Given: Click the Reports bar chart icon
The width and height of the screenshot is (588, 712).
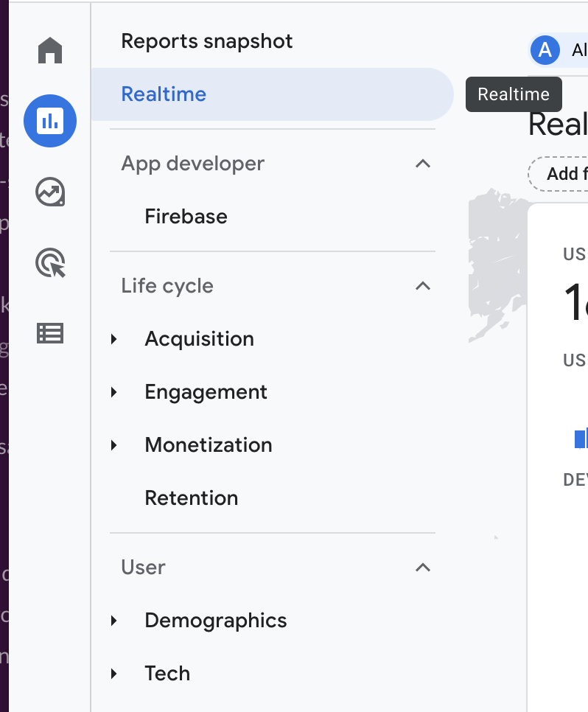Looking at the screenshot, I should (50, 121).
